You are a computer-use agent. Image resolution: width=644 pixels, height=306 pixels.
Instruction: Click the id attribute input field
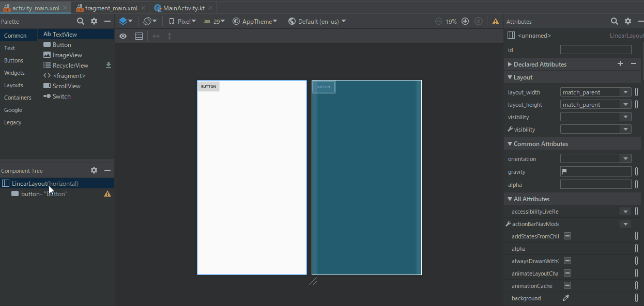tap(595, 49)
